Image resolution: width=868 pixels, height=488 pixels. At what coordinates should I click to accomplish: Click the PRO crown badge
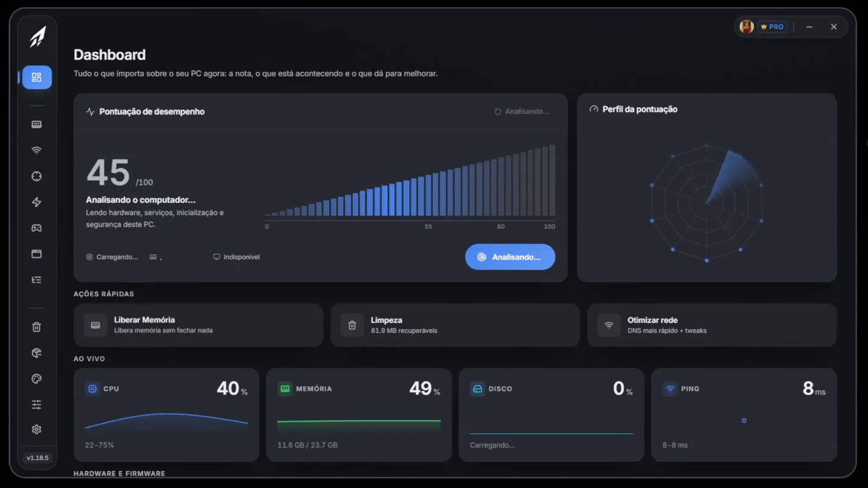click(772, 27)
